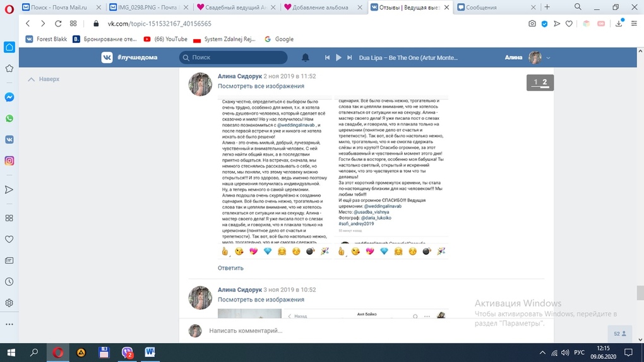Click Ответить under the first post
Image resolution: width=644 pixels, height=362 pixels.
(230, 268)
